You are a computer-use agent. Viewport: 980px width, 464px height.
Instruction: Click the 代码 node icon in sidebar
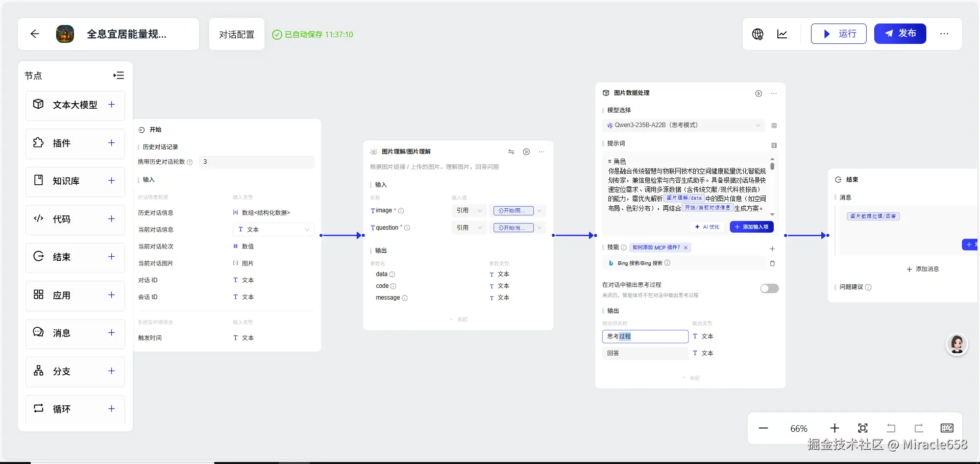point(38,218)
